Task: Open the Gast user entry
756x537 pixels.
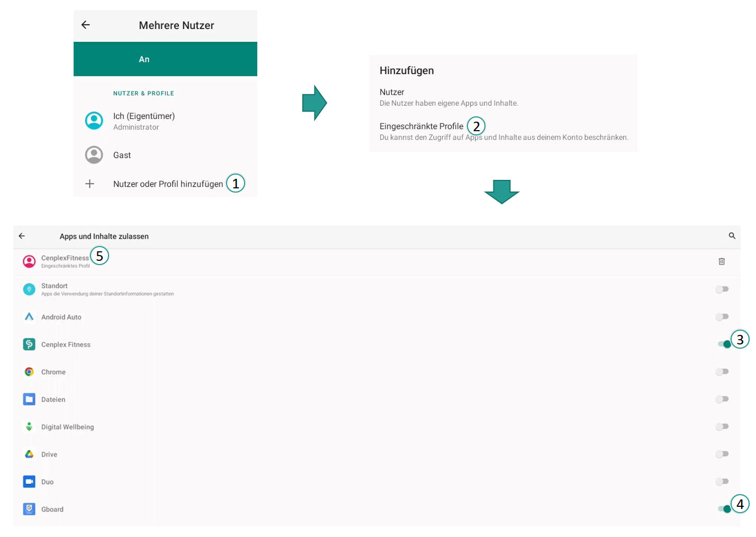Action: click(165, 155)
